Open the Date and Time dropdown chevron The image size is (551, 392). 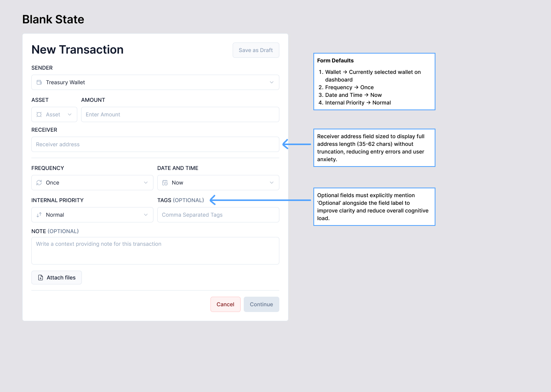tap(272, 183)
